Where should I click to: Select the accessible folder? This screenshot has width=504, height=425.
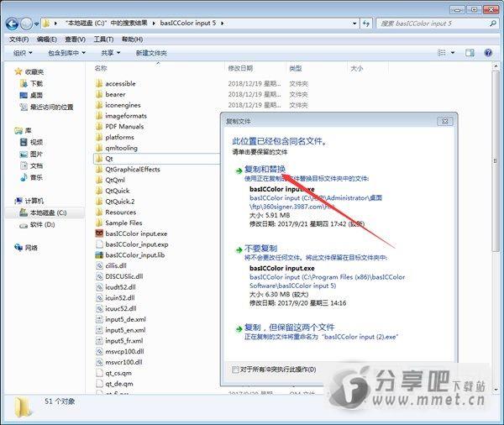(115, 84)
